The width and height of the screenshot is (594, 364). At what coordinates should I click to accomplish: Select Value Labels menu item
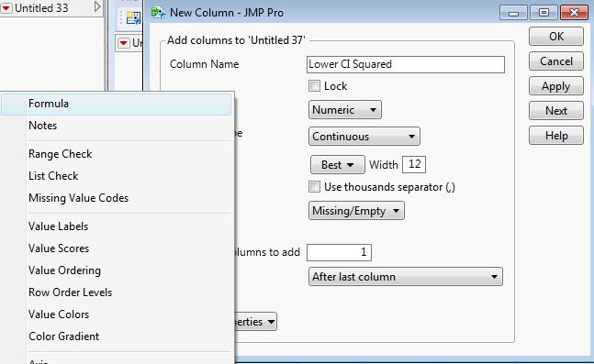click(x=116, y=226)
